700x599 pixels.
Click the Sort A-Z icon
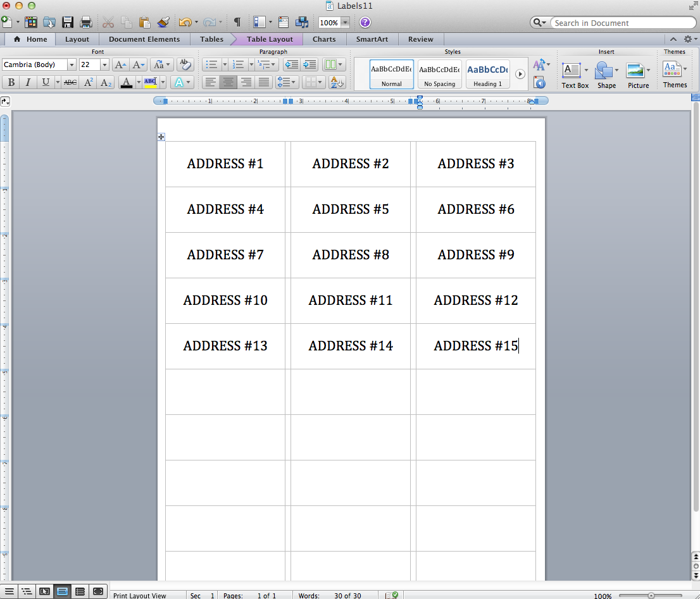point(337,82)
